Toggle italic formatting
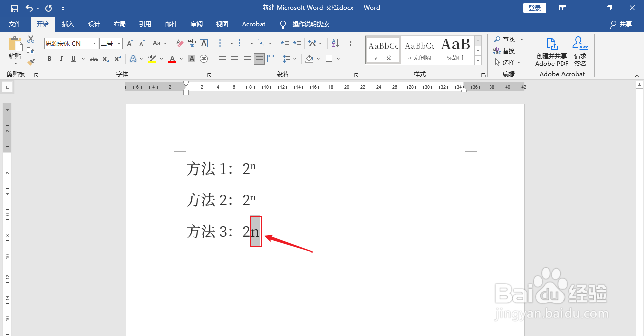This screenshot has width=644, height=336. (61, 59)
